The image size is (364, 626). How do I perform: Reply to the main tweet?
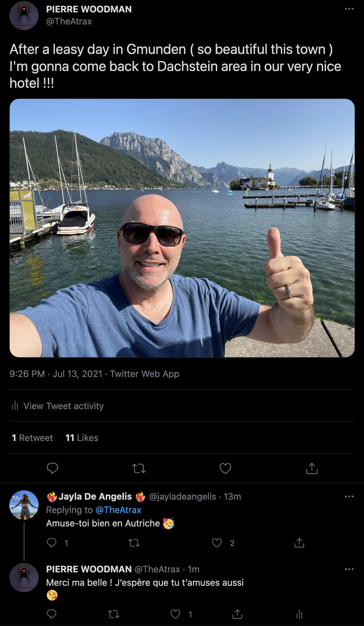coord(52,468)
